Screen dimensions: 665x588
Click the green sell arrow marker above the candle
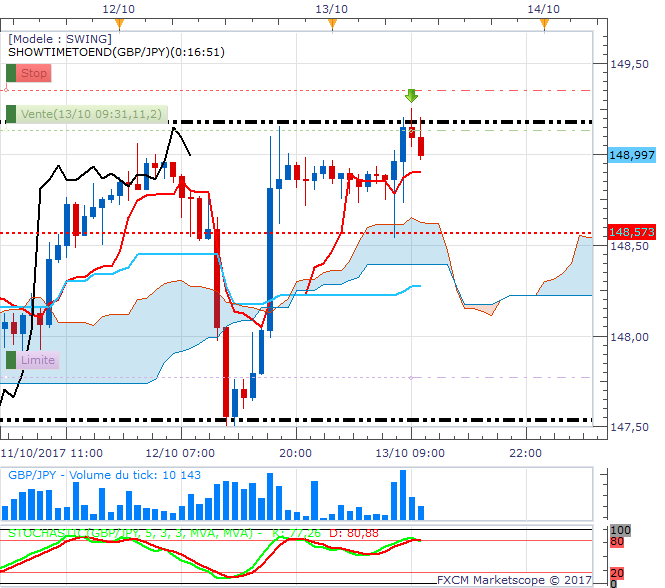[x=411, y=96]
